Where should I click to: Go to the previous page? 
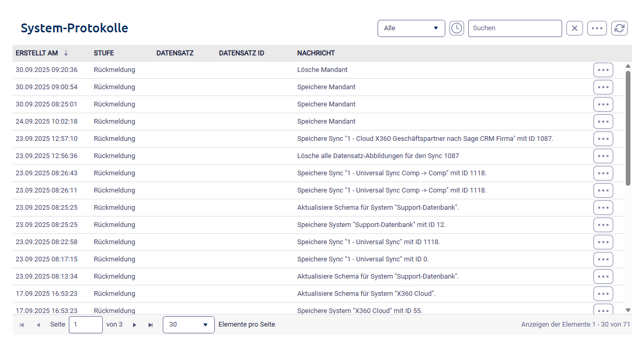point(38,325)
